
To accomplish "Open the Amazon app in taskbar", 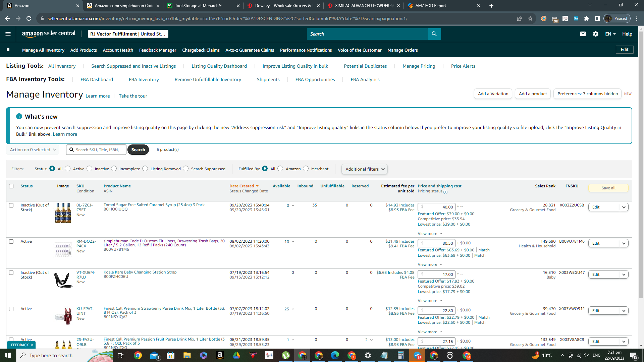I will [x=220, y=355].
